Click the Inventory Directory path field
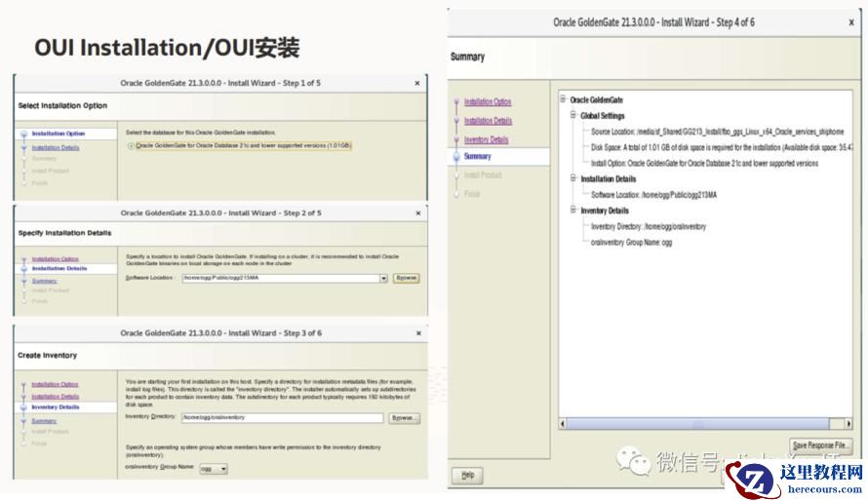The height and width of the screenshot is (501, 868). pyautogui.click(x=282, y=417)
